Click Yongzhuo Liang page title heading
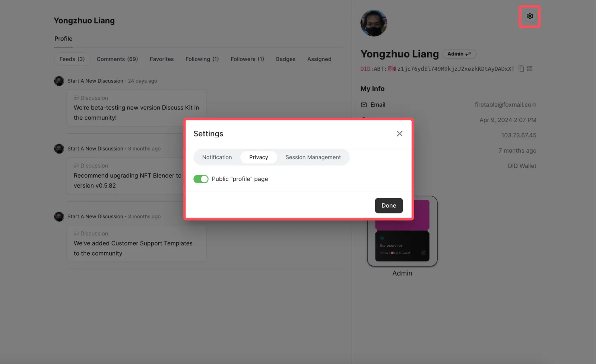The image size is (596, 364). click(x=84, y=20)
